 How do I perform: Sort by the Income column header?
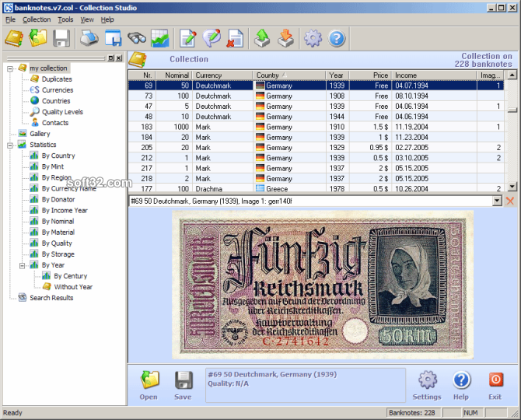[x=434, y=75]
